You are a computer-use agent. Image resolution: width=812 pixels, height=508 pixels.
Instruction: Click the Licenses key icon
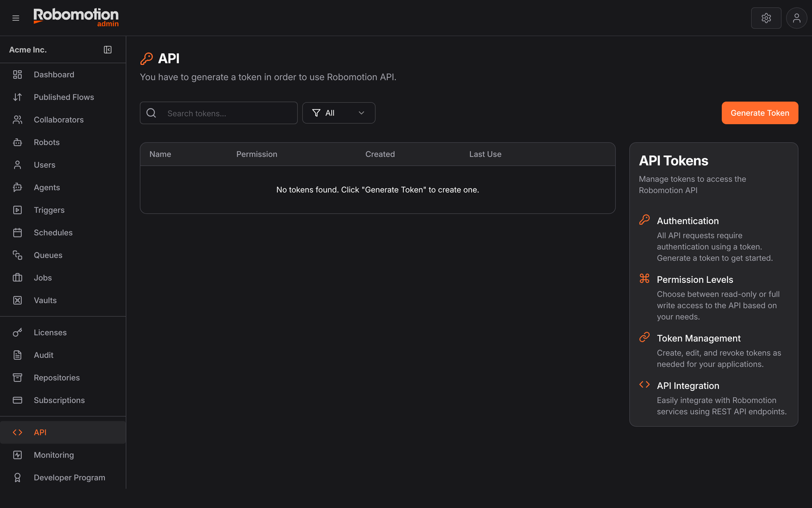click(x=17, y=332)
